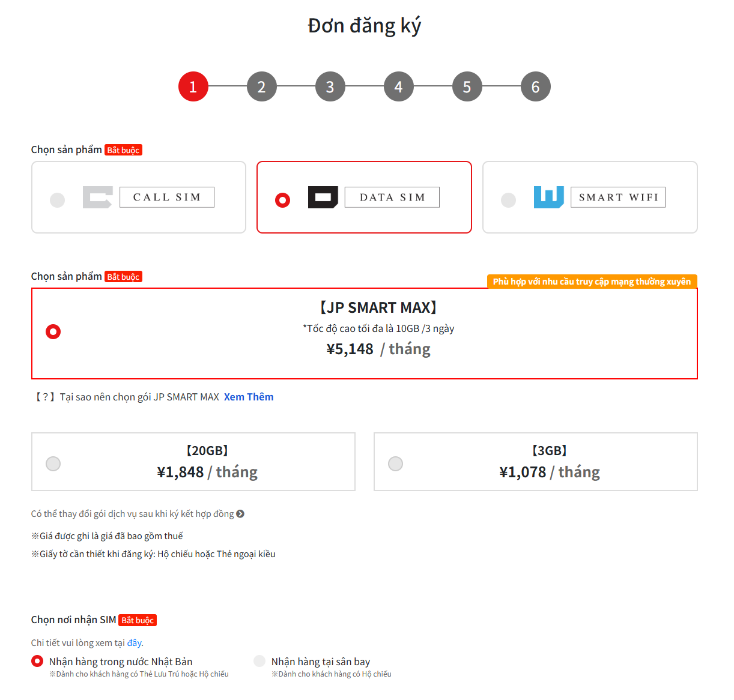Click the black DATA SIM card icon
The height and width of the screenshot is (700, 734).
pos(323,198)
